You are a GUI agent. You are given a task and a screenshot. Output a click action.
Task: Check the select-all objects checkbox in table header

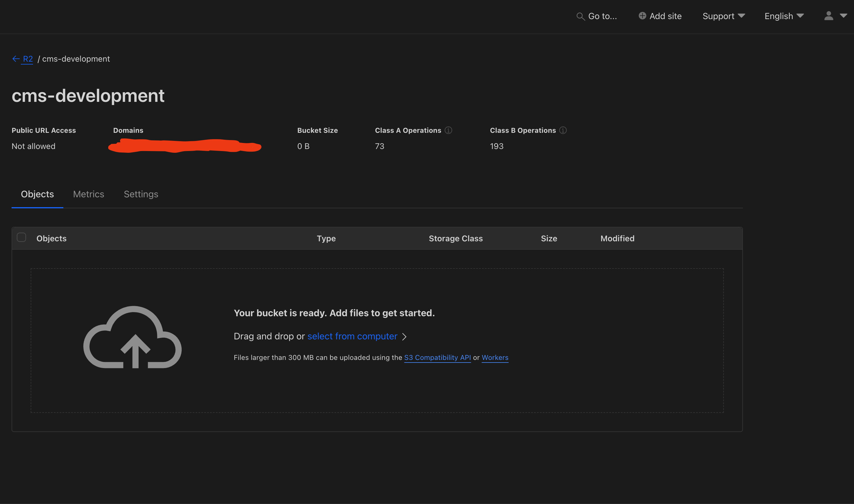pos(21,238)
